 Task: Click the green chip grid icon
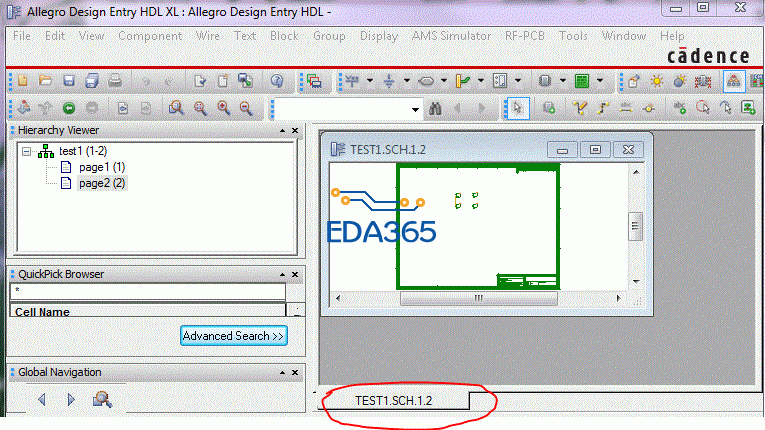[582, 81]
